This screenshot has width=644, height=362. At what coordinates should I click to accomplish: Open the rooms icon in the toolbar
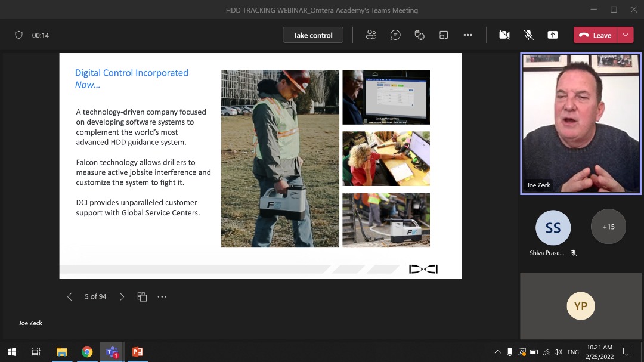click(444, 35)
